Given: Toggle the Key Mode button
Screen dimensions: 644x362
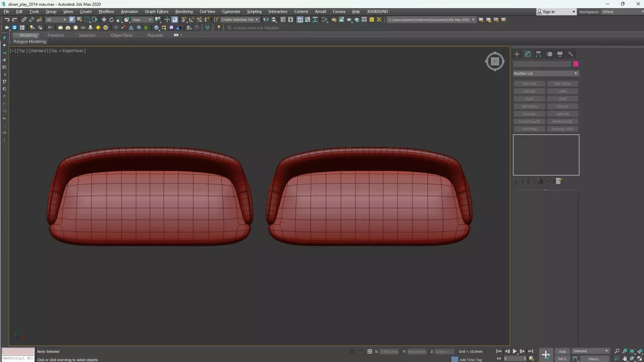Looking at the screenshot, I should click(499, 359).
